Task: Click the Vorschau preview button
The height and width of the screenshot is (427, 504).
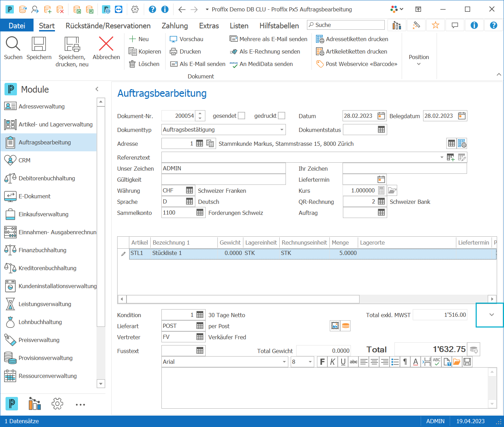Action: coord(186,39)
